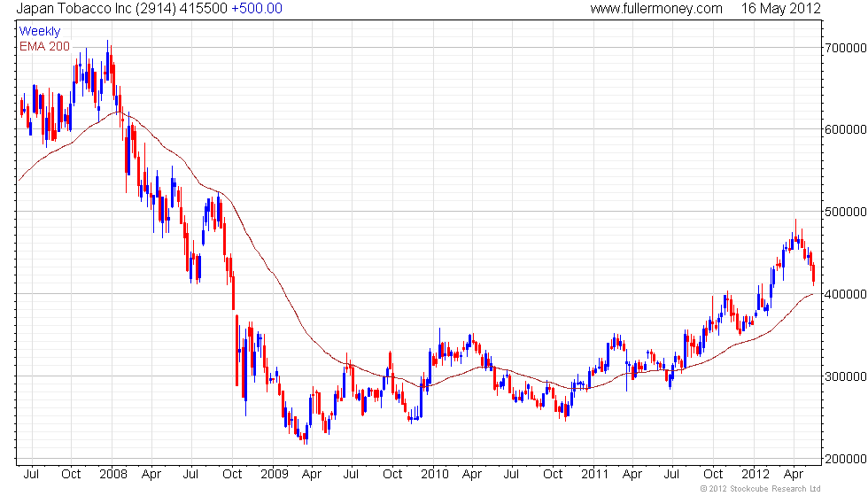Click the 500000 price axis label
The width and height of the screenshot is (868, 496).
[x=845, y=212]
